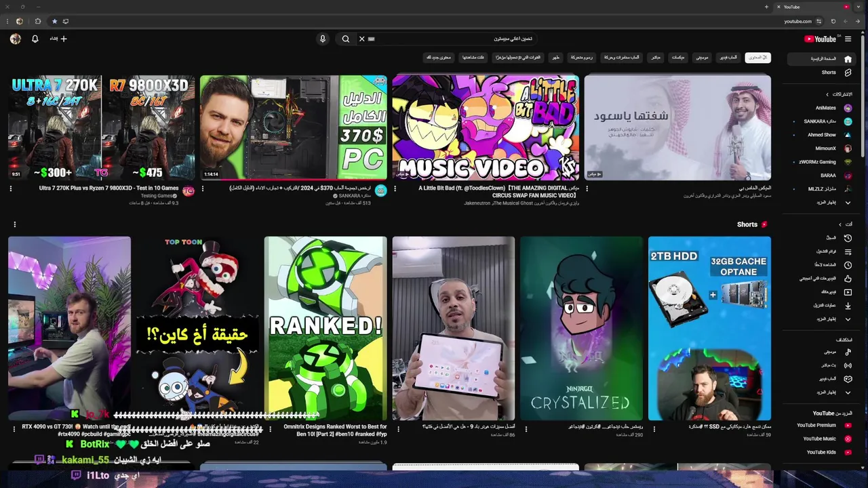868x488 pixels.
Task: Start a voice search with the microphone icon
Action: [x=323, y=39]
